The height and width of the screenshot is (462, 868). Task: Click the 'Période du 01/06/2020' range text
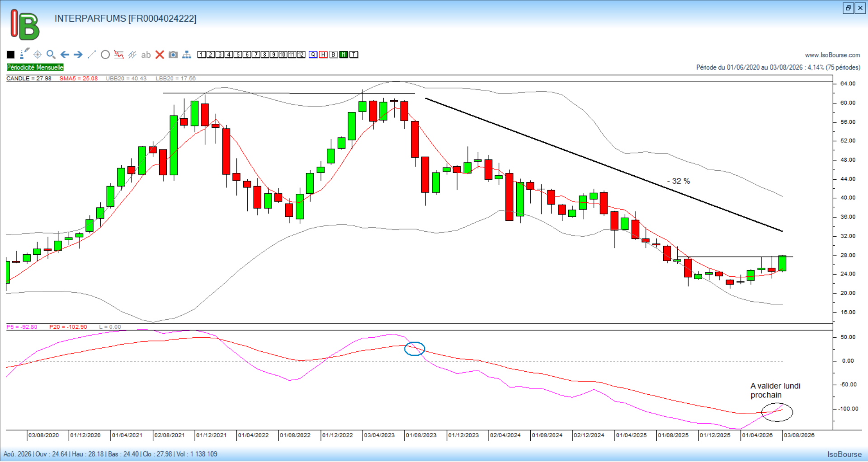pos(778,67)
